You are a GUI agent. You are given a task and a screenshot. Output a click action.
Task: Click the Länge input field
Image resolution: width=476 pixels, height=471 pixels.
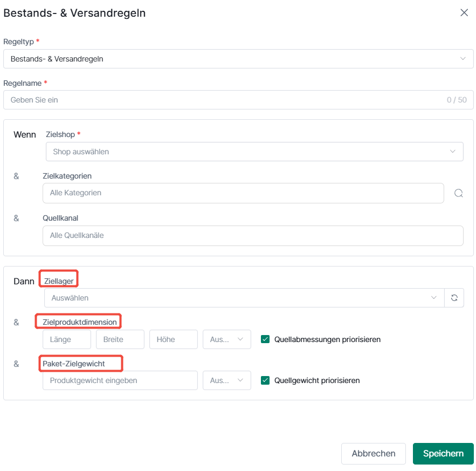(67, 339)
